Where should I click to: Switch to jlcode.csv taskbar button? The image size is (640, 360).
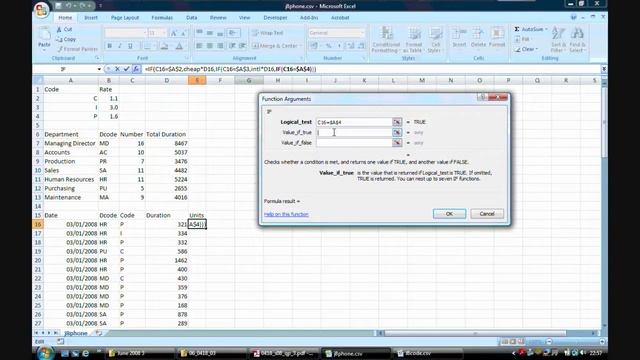coord(427,353)
